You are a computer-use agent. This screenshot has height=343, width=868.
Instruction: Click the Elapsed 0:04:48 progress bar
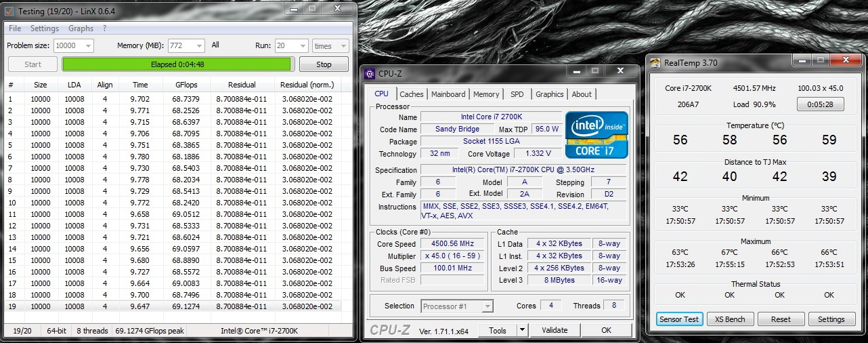click(x=177, y=64)
